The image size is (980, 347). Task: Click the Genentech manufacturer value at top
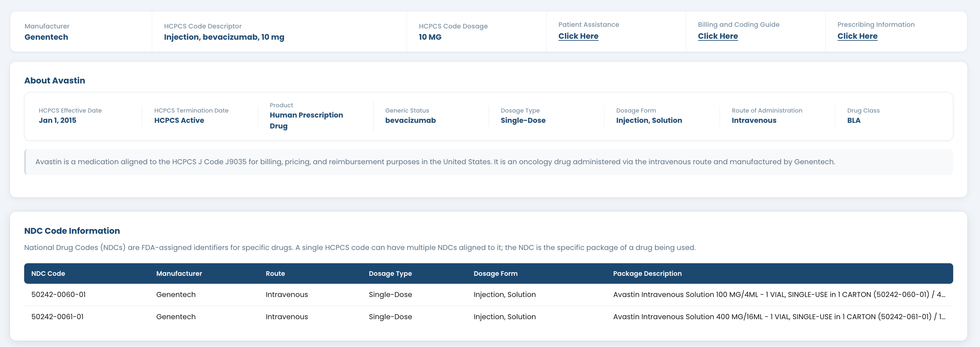tap(46, 37)
